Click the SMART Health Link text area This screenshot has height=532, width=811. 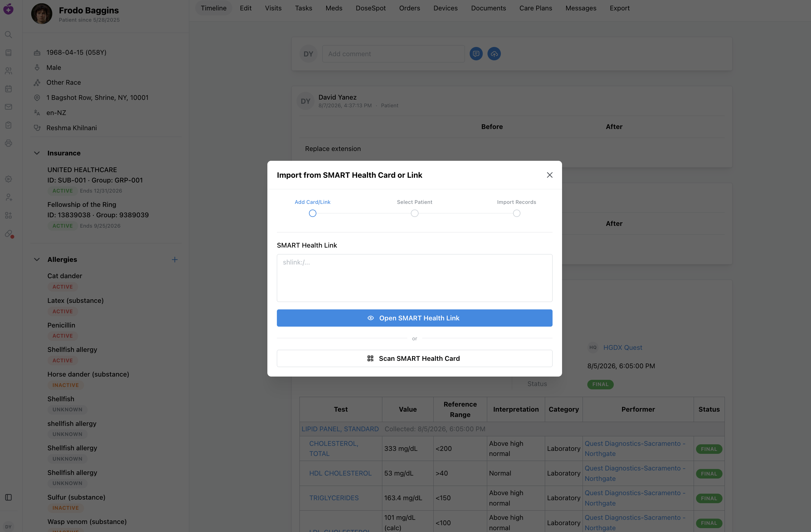[414, 278]
